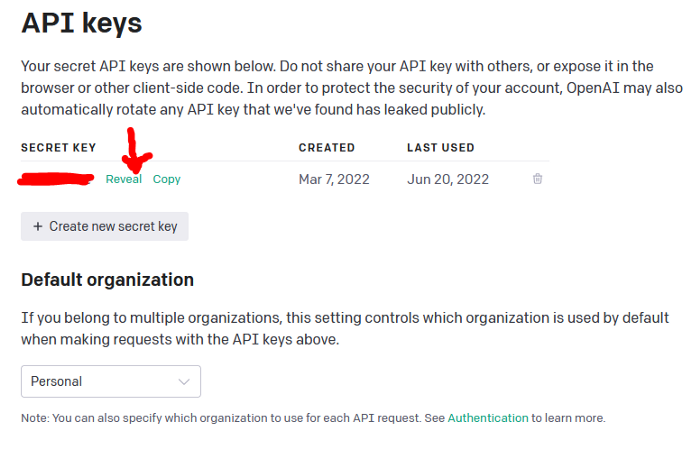Create a new secret key

(x=104, y=226)
